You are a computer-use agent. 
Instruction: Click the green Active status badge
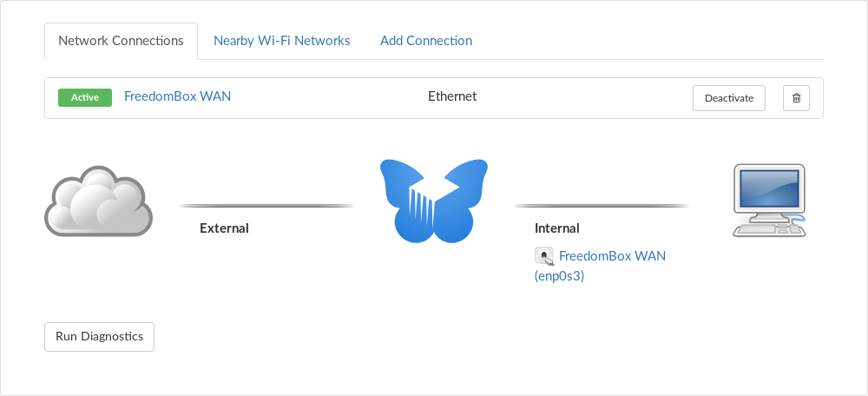pos(85,97)
